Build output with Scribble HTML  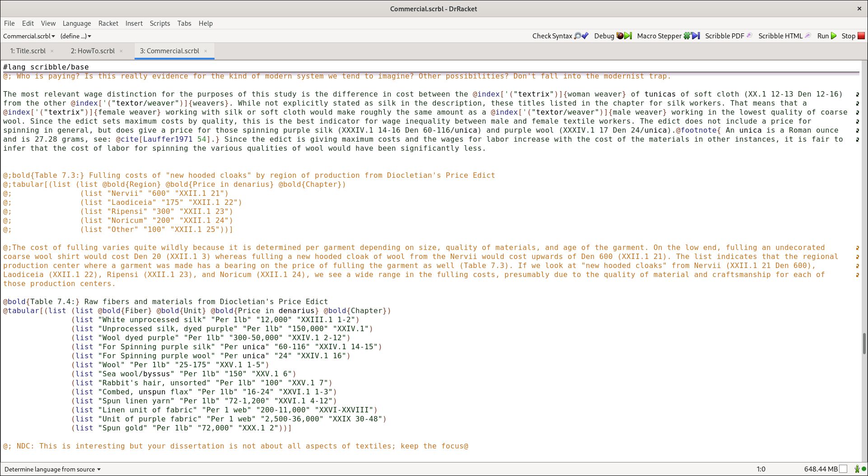pos(784,36)
